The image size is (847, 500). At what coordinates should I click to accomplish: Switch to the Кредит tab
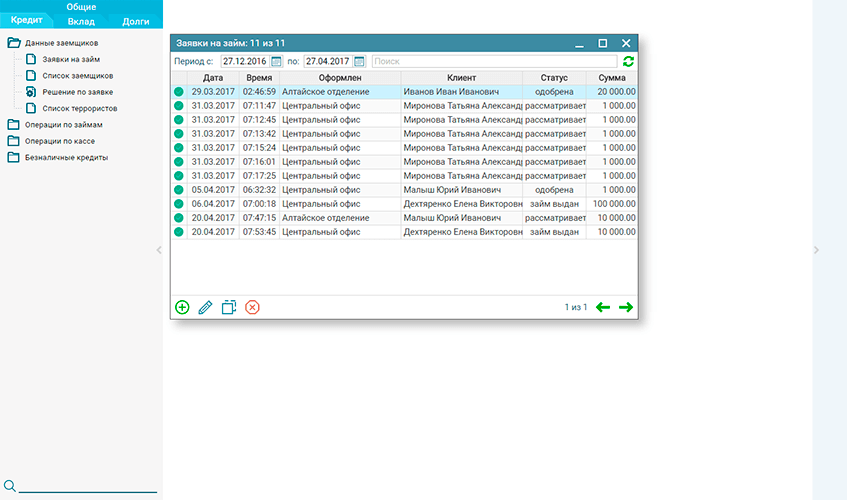(x=26, y=20)
